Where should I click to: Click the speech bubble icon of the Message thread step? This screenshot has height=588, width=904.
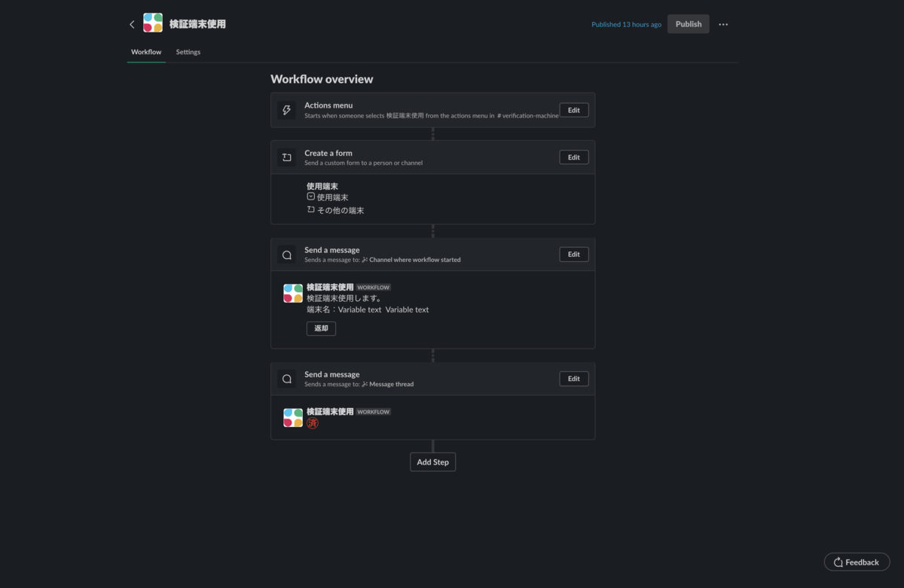coord(286,379)
